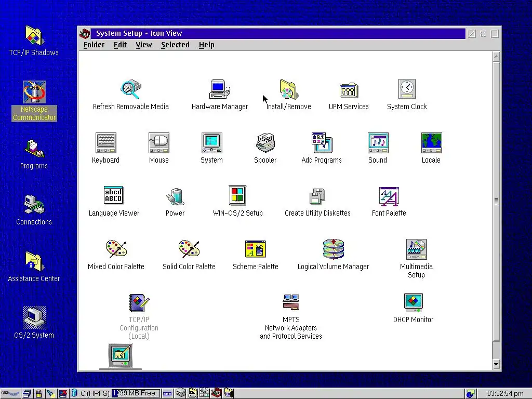Viewport: 532px width, 399px height.
Task: Open the Language Viewer icon
Action: (x=113, y=195)
